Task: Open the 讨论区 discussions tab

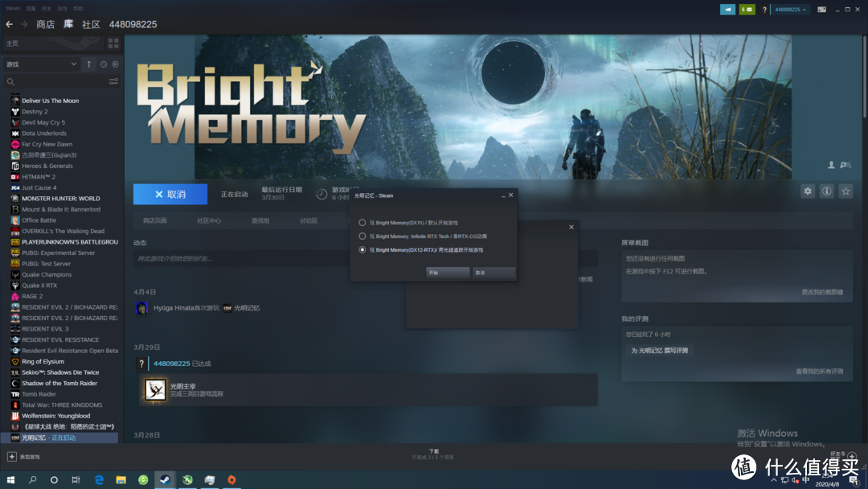Action: (309, 220)
